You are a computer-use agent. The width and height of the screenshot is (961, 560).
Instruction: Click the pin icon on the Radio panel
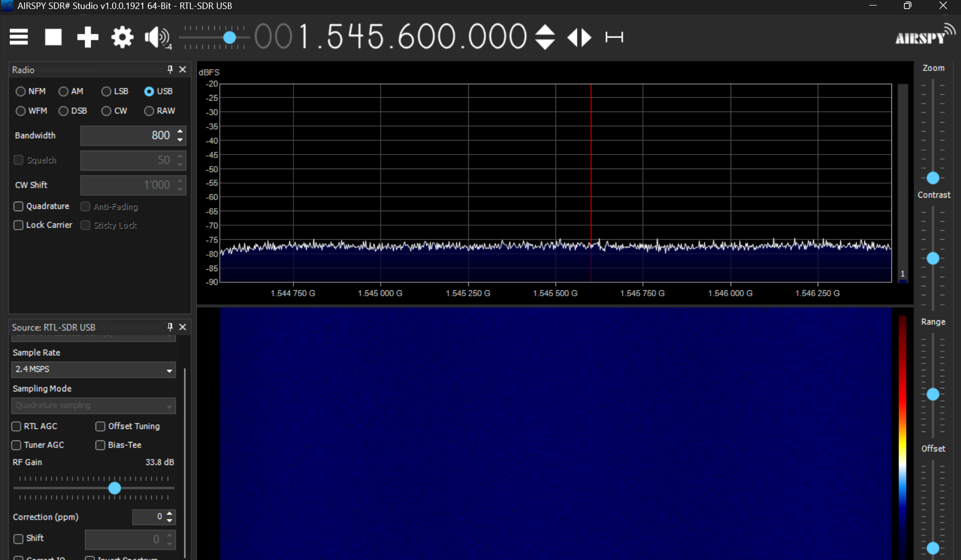pyautogui.click(x=170, y=70)
